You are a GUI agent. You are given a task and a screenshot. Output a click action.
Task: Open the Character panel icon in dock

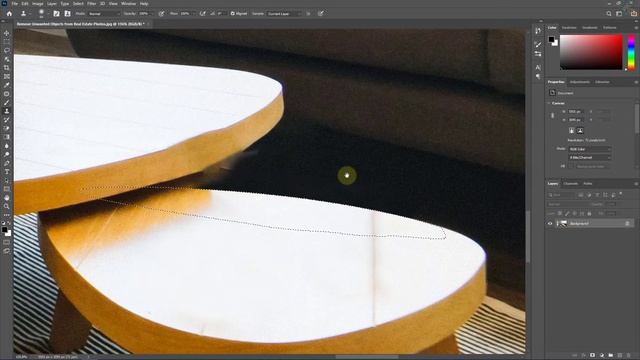(x=538, y=67)
